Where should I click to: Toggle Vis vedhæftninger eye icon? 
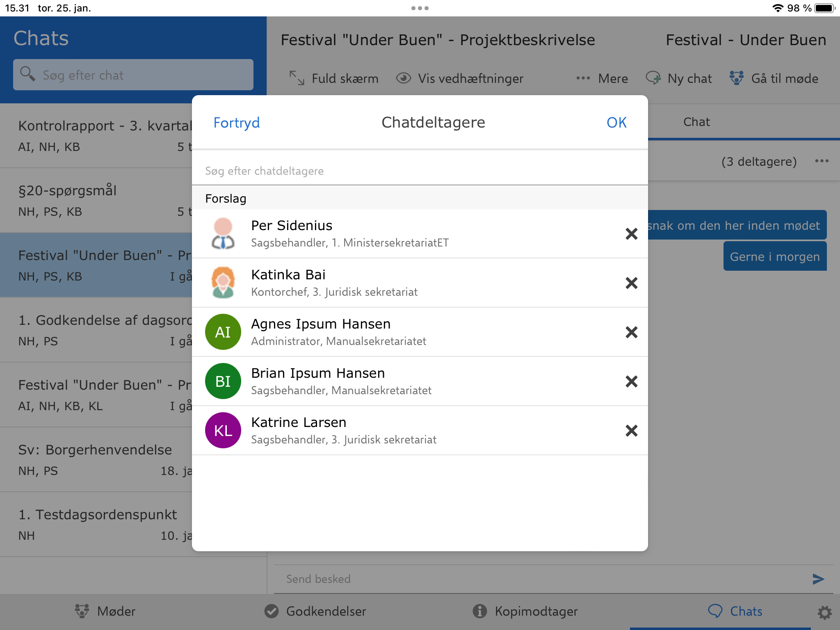(404, 78)
